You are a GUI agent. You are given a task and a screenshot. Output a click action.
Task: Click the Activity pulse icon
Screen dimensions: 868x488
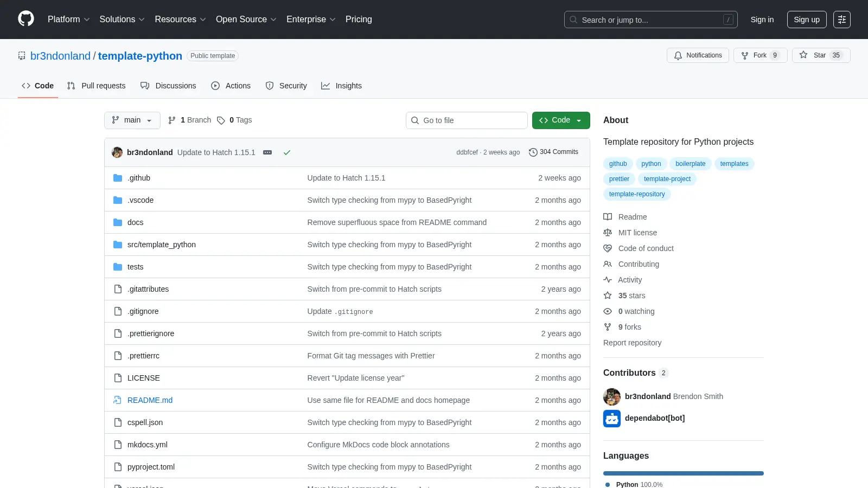click(x=608, y=280)
